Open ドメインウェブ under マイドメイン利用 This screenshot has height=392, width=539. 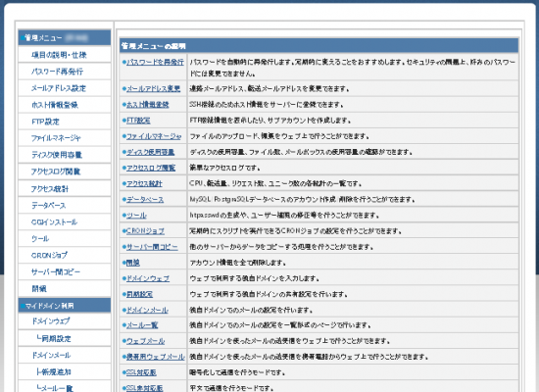[x=51, y=320]
